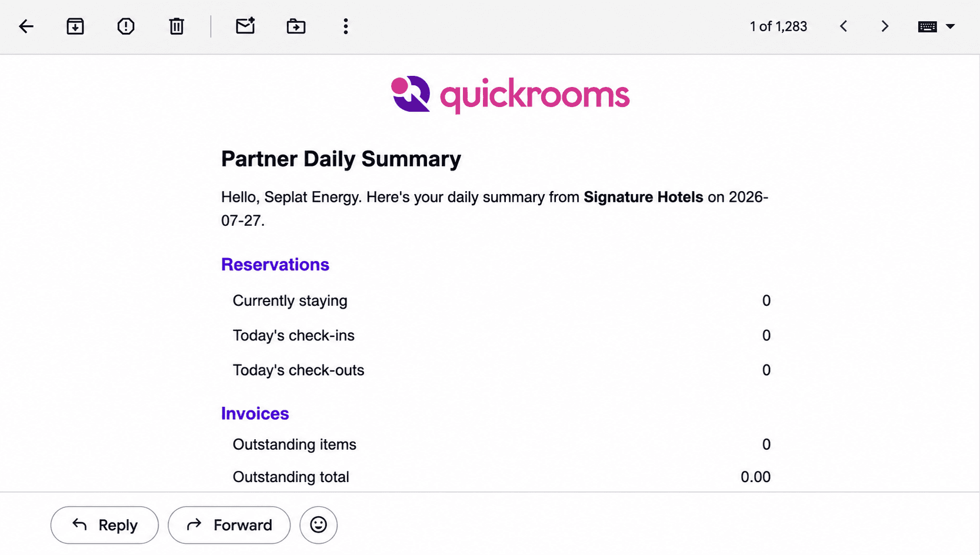
Task: Click the Reply button
Action: 105,525
